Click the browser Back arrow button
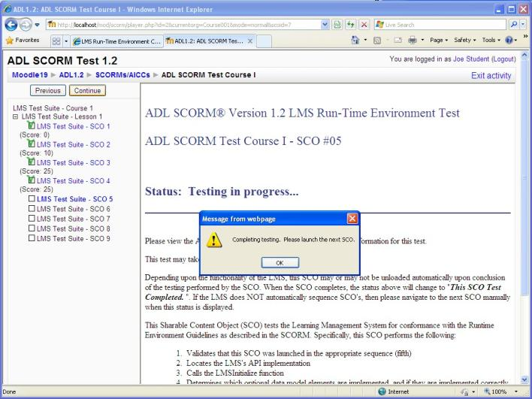The width and height of the screenshot is (532, 399). point(11,25)
